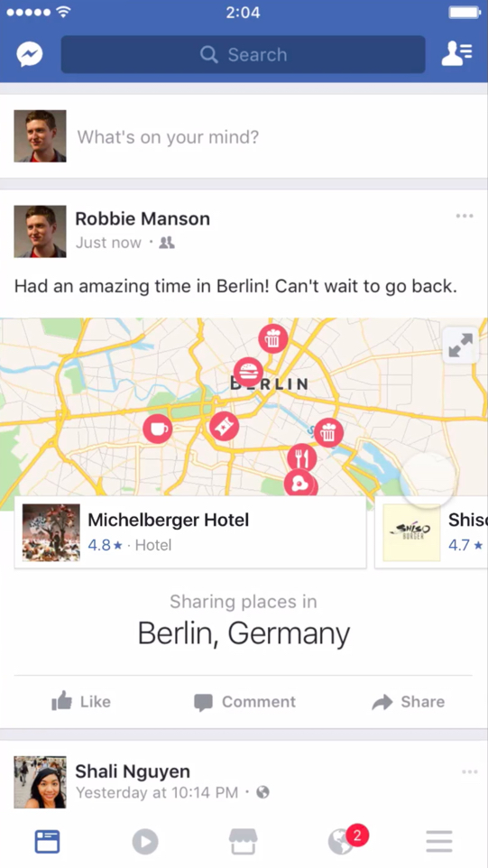Switch to the Videos tab
Viewport: 488px width, 868px height.
pyautogui.click(x=145, y=842)
